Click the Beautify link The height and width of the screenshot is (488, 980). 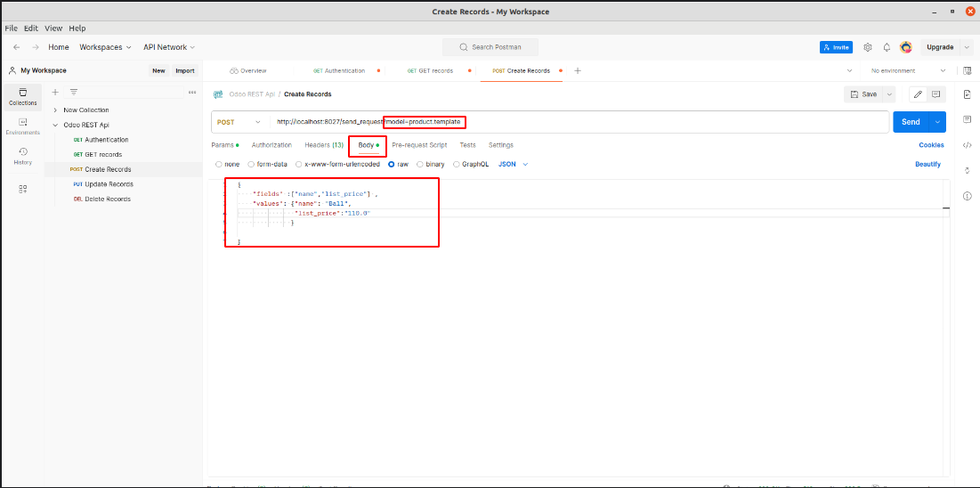coord(927,164)
